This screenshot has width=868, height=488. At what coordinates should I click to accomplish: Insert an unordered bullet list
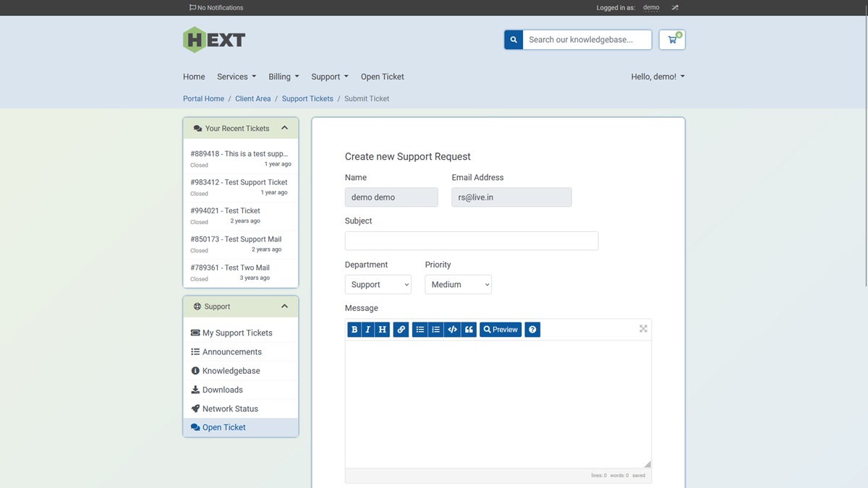(x=420, y=330)
